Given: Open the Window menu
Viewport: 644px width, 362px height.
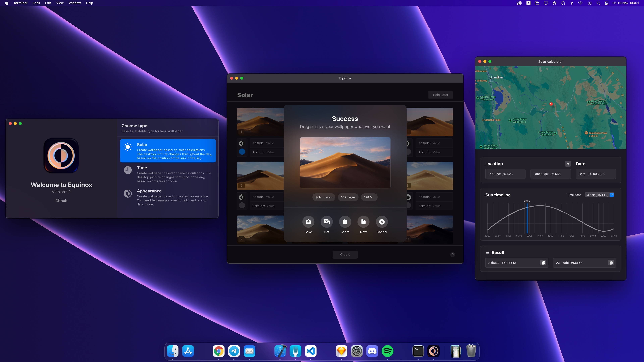Looking at the screenshot, I should (74, 3).
